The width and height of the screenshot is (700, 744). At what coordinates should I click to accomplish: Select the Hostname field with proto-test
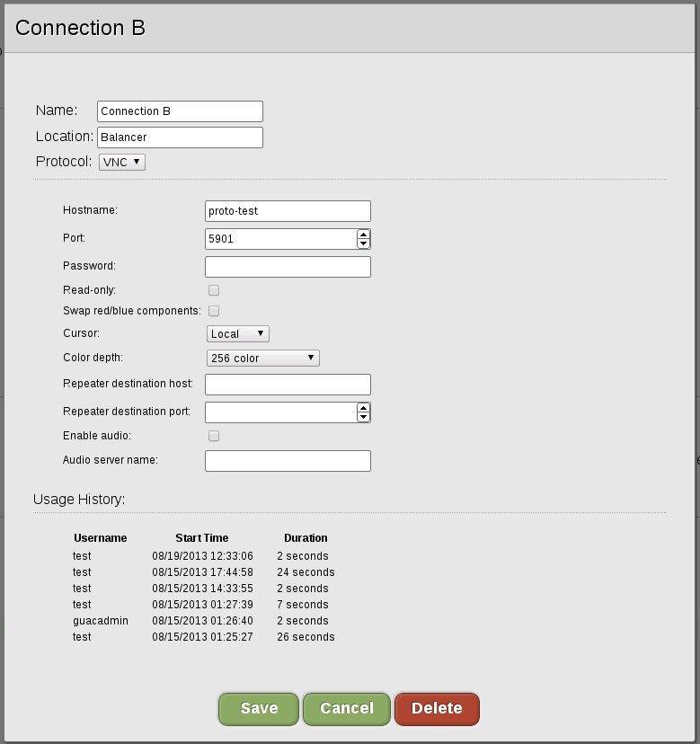pos(288,211)
